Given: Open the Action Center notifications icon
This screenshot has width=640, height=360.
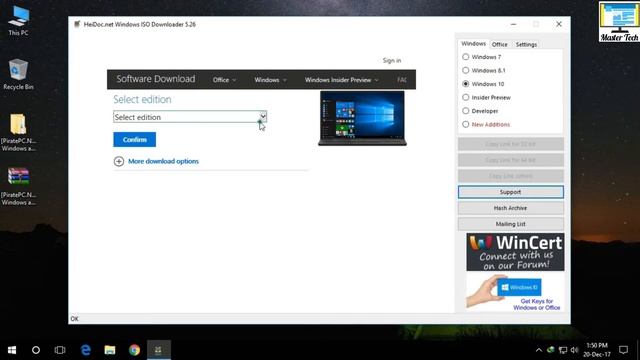Looking at the screenshot, I should point(623,350).
